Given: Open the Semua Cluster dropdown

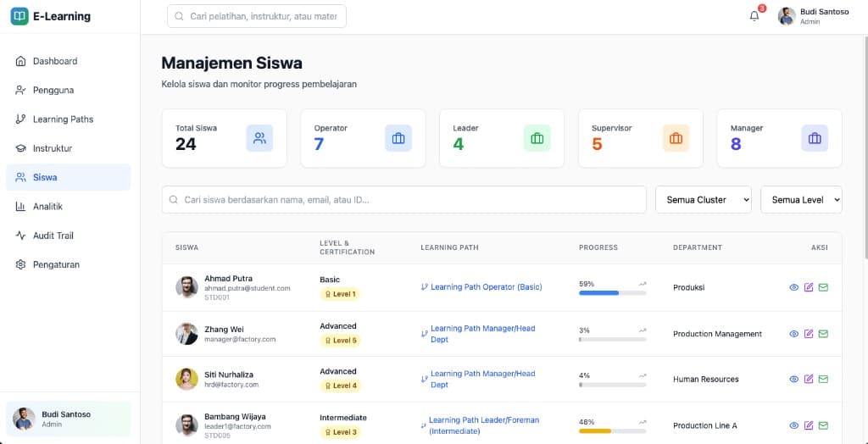Looking at the screenshot, I should click(703, 200).
